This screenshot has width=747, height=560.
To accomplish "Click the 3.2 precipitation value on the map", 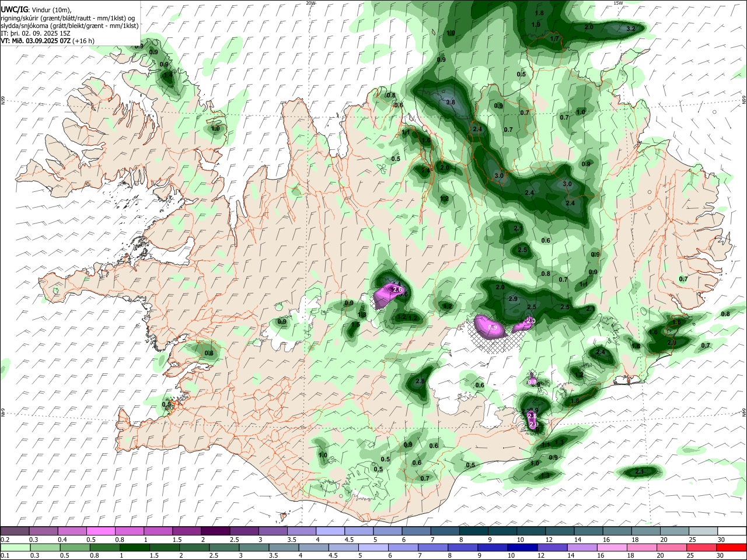I will tap(630, 29).
